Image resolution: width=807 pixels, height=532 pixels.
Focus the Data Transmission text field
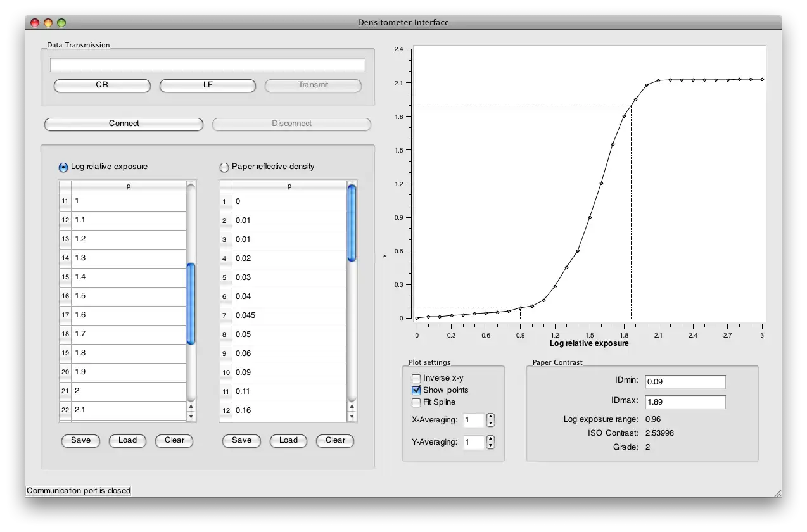(208, 65)
